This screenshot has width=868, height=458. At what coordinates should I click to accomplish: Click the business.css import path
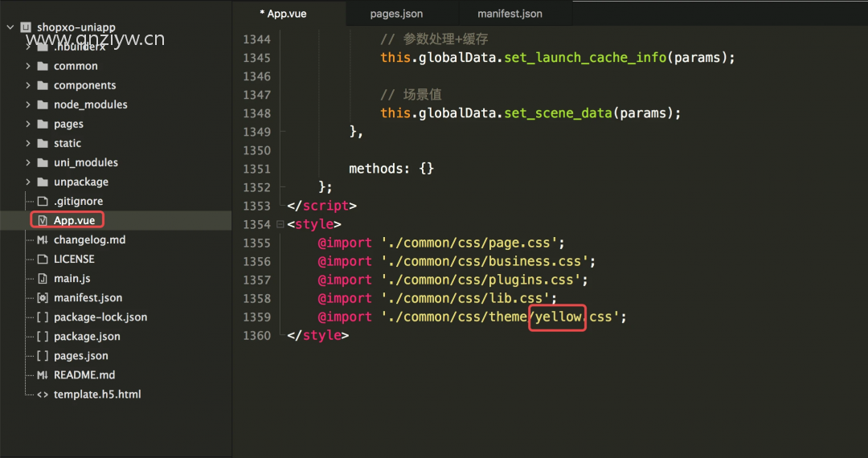[485, 261]
